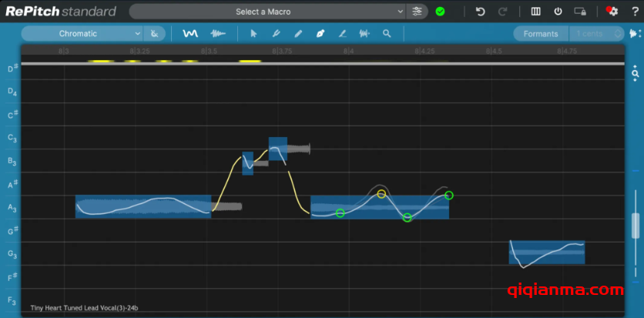The width and height of the screenshot is (644, 318).
Task: Select the long A3 note block starting near 8|3
Action: 143,206
